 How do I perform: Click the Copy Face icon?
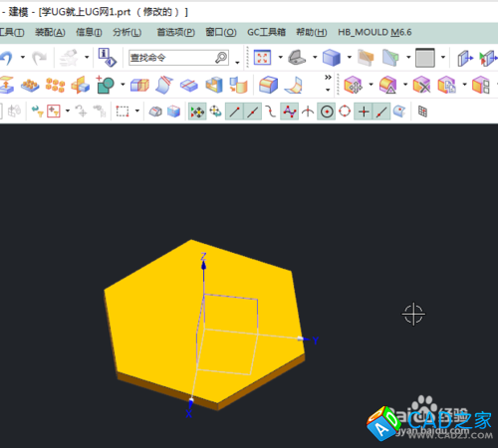tap(446, 85)
